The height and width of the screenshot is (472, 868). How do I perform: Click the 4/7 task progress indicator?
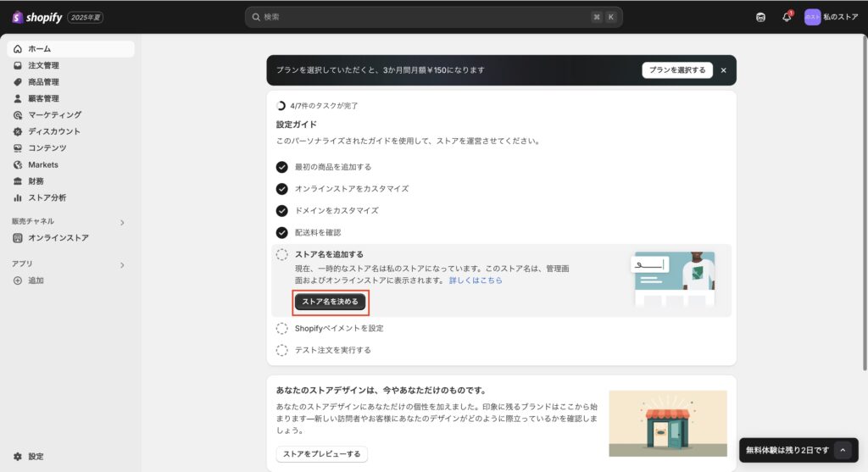282,106
